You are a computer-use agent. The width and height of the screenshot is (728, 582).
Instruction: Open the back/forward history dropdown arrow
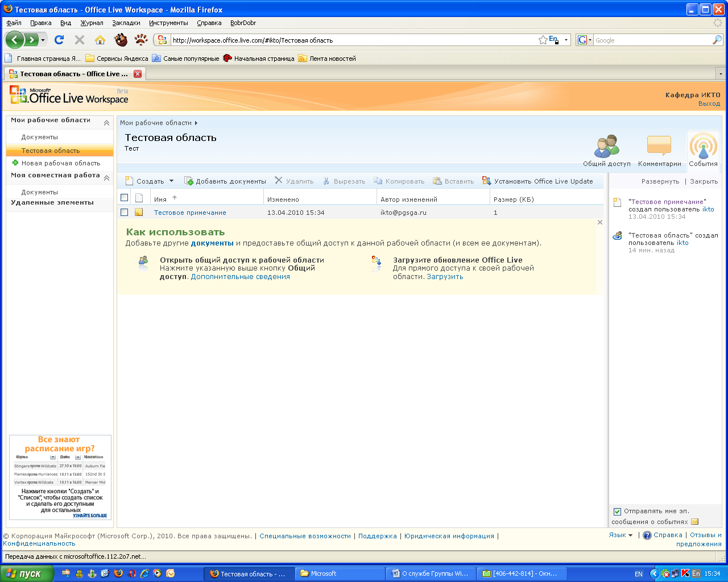tap(43, 40)
